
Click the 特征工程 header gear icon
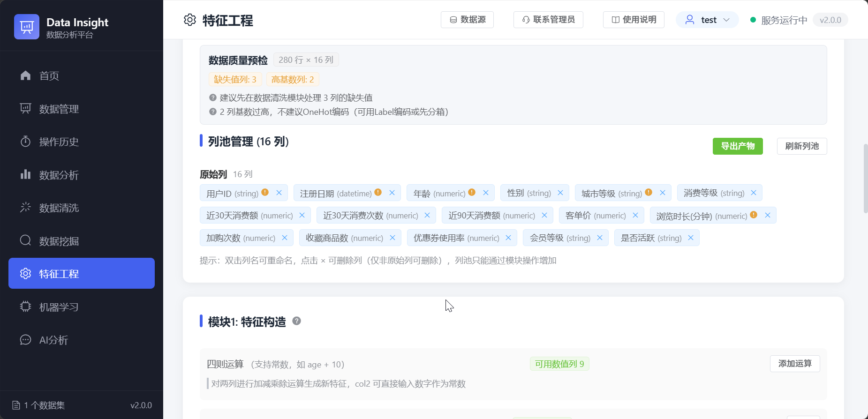(190, 20)
